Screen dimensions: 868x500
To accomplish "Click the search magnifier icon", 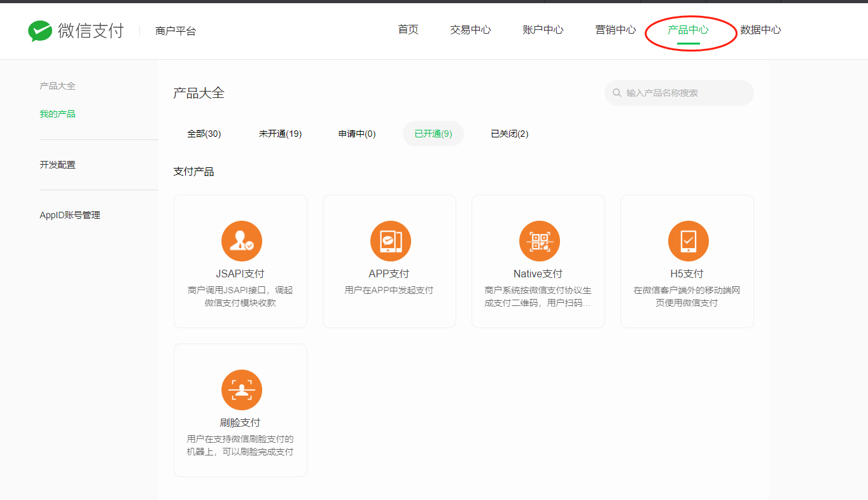I will point(617,93).
